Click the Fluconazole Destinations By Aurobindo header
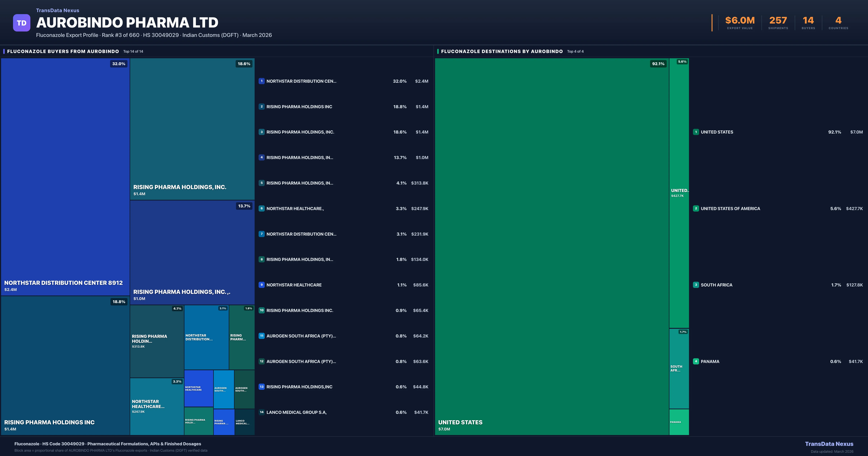The image size is (868, 456). point(502,51)
